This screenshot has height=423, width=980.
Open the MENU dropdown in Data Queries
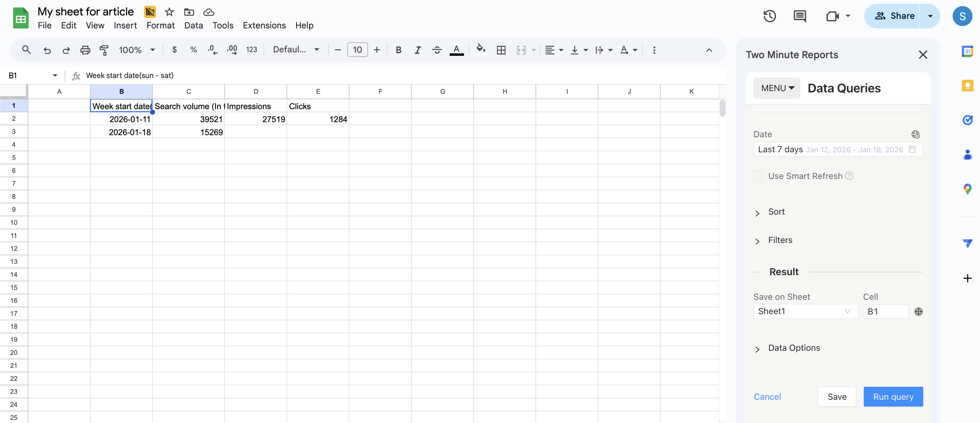click(x=777, y=88)
